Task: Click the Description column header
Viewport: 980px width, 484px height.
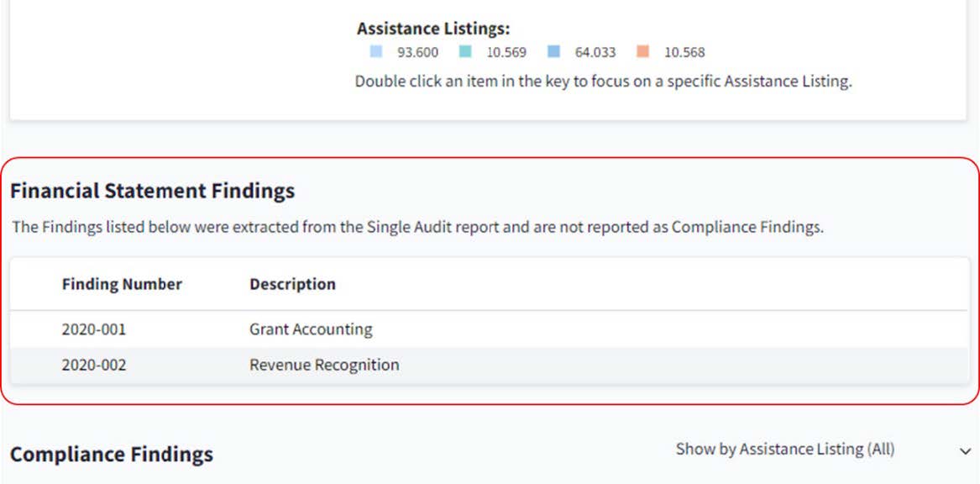Action: click(292, 284)
